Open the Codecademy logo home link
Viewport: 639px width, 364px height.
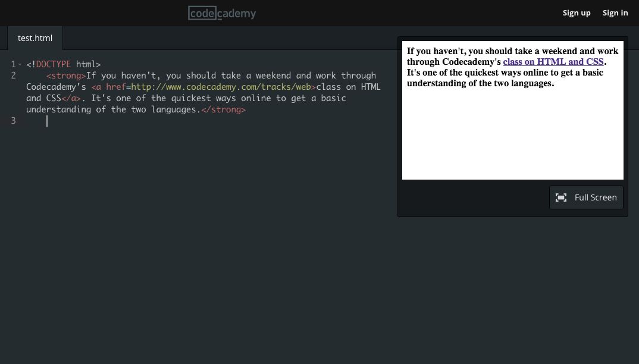click(222, 13)
